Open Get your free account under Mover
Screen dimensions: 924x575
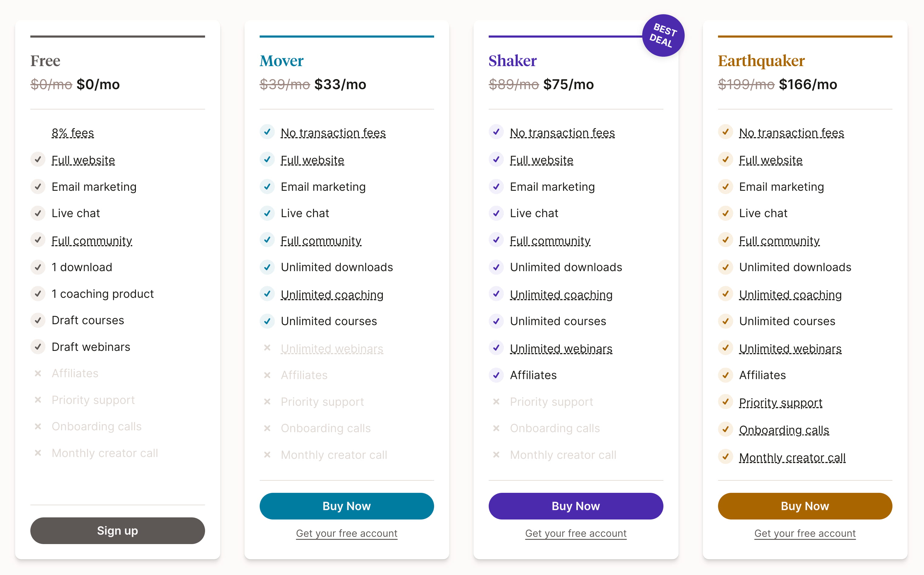346,533
